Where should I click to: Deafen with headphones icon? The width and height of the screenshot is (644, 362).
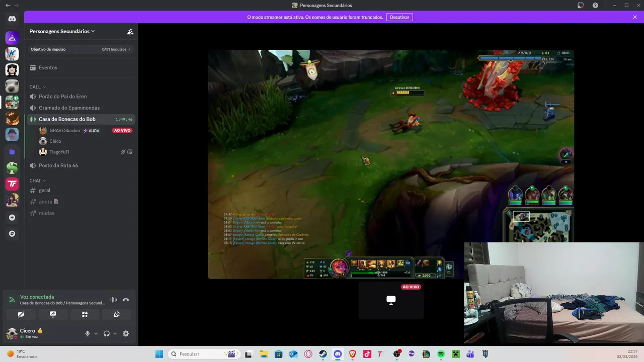[x=107, y=333]
